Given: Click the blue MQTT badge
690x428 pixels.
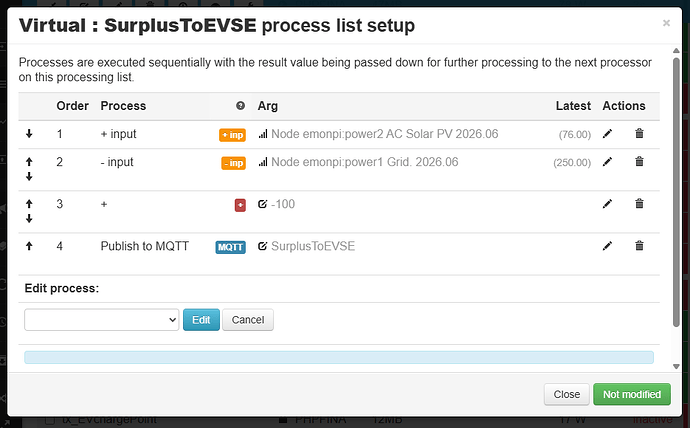Looking at the screenshot, I should click(231, 247).
